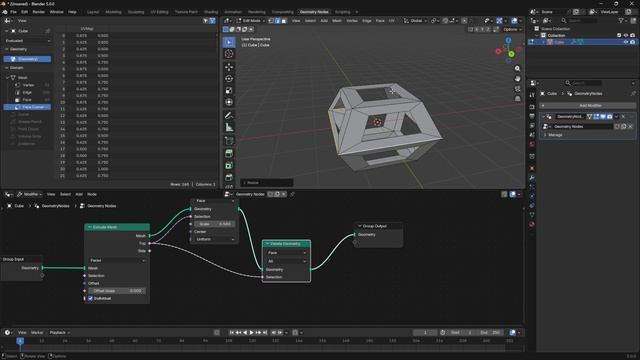Click the red X axis gizmo ball
This screenshot has height=360, width=640.
point(498,51)
